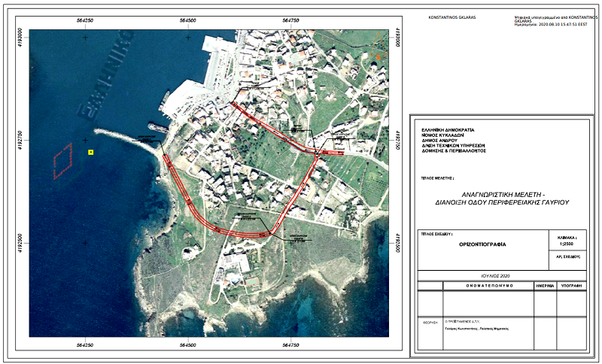The image size is (602, 364).
Task: Click the grid crosshair near top-left 564250
Action: tap(85, 37)
